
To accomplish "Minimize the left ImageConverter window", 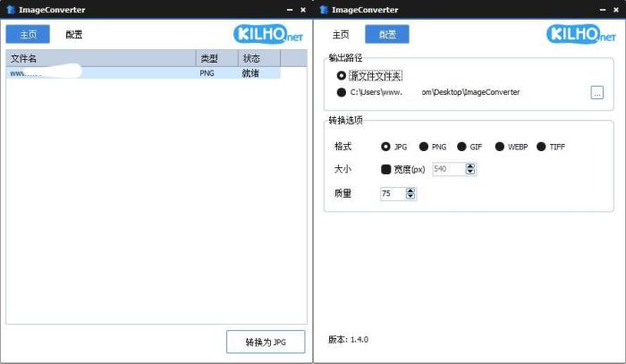I will pyautogui.click(x=290, y=10).
